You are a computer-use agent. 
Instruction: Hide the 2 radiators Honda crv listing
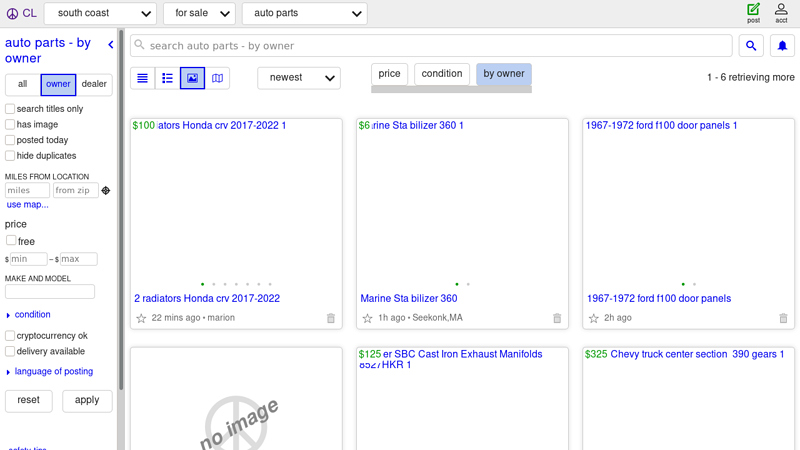coord(331,318)
